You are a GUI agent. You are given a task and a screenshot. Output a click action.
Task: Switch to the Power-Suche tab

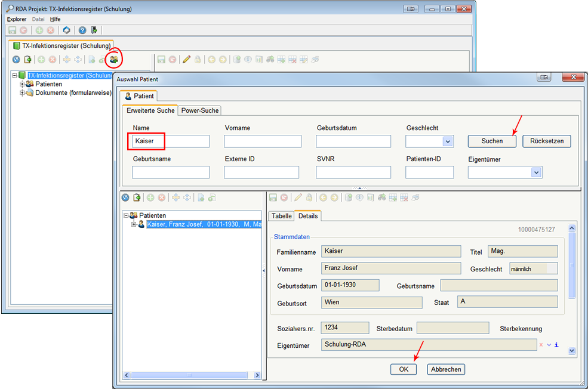200,110
